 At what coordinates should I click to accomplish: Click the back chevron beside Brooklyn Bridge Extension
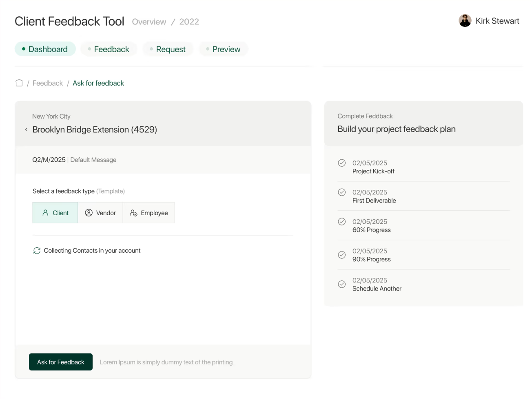(25, 129)
